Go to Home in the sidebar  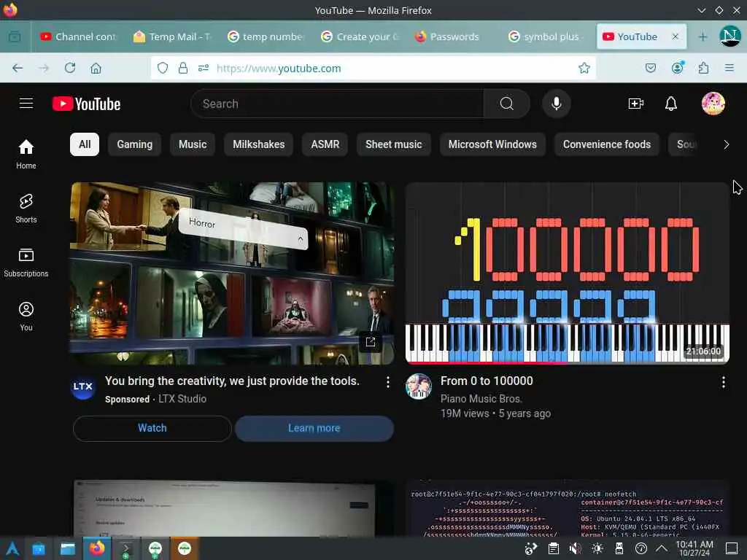click(x=26, y=155)
